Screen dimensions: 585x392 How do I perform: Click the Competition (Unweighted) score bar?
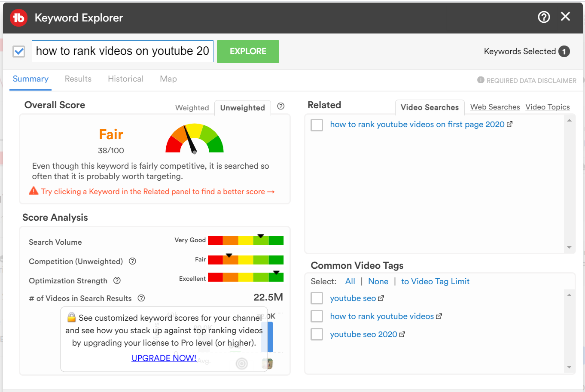tap(246, 260)
